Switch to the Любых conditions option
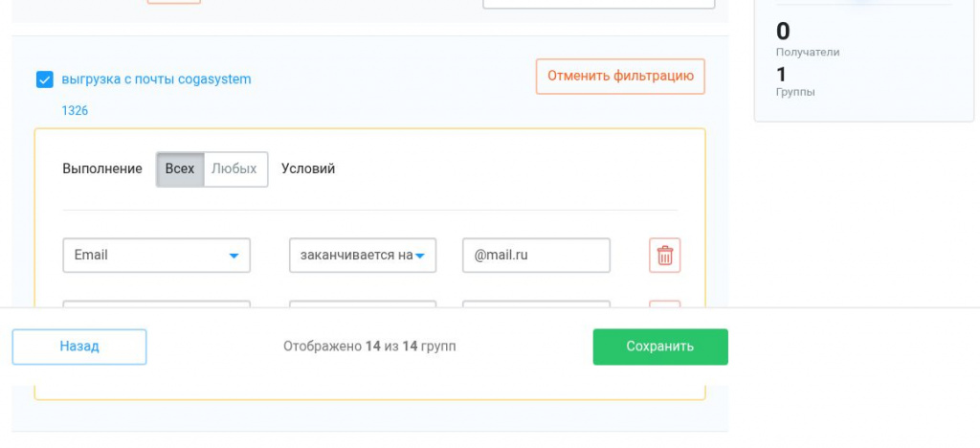Viewport: 980px width, 448px height. 235,168
